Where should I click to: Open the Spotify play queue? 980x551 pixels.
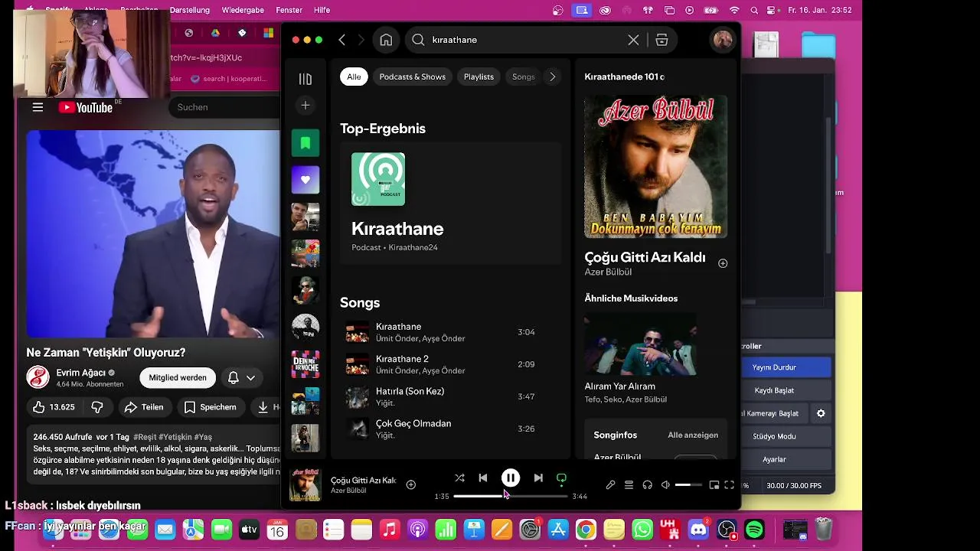click(629, 485)
